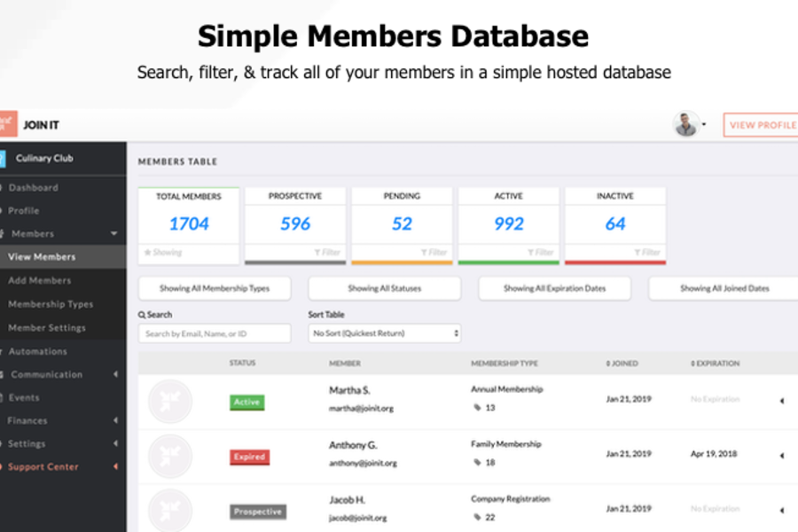The width and height of the screenshot is (798, 532).
Task: Open member Jacob H.
Action: tap(347, 500)
